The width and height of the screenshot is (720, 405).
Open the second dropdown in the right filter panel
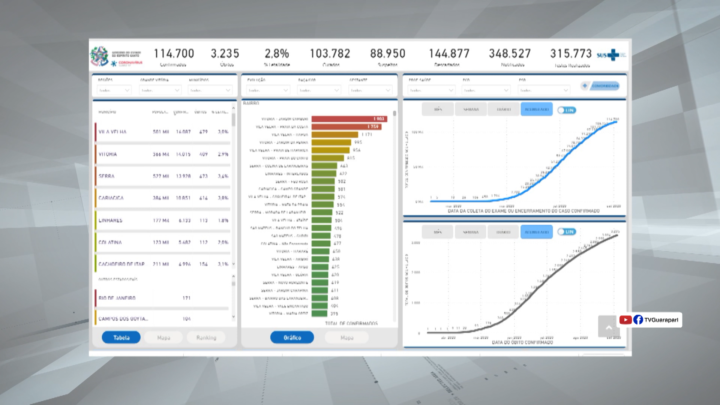coord(486,90)
